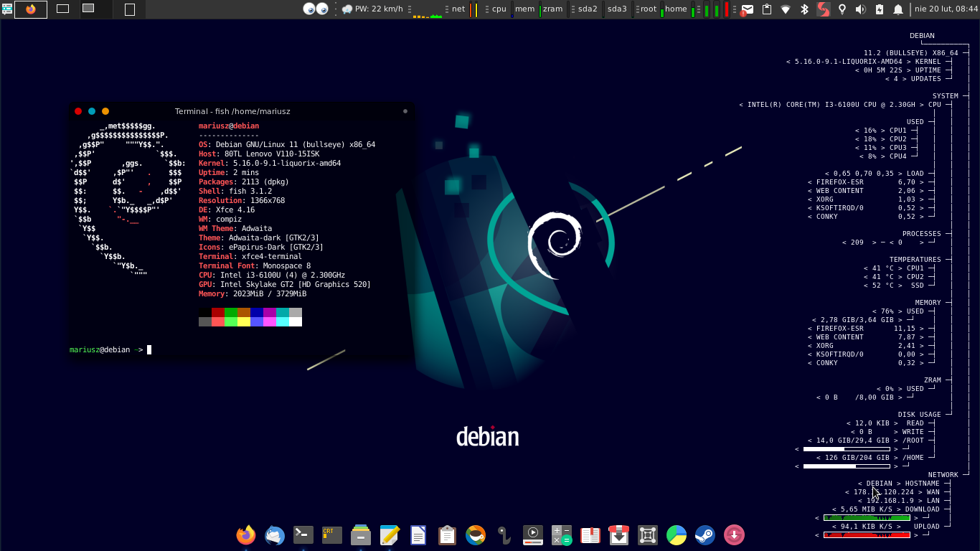Launch the screenshot frame tool in dock
The image size is (980, 551).
coord(648,534)
